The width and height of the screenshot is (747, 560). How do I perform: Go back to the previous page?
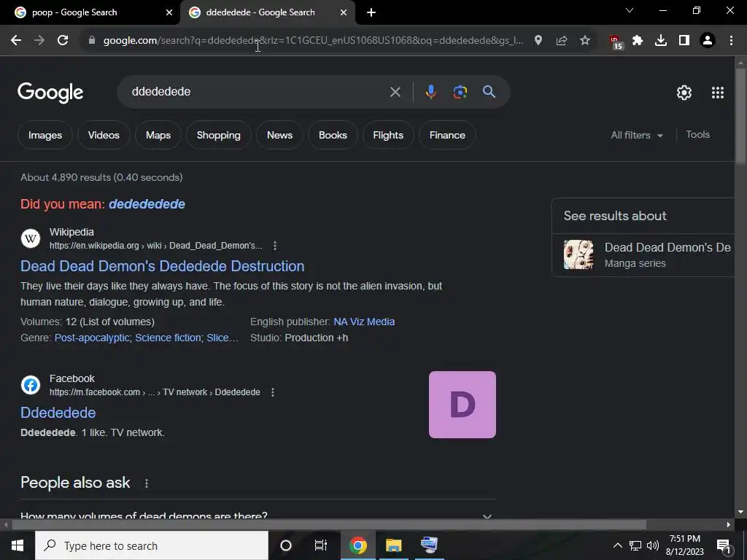16,41
